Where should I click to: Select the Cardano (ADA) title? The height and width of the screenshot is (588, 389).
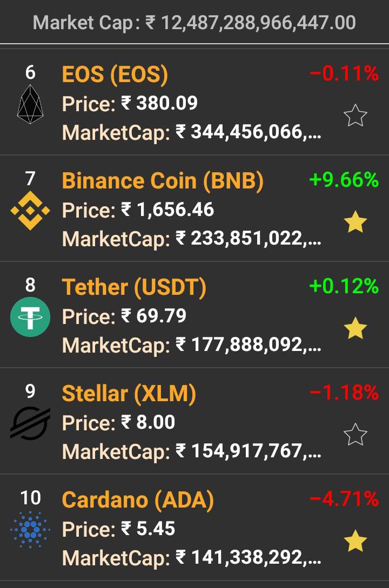[138, 501]
